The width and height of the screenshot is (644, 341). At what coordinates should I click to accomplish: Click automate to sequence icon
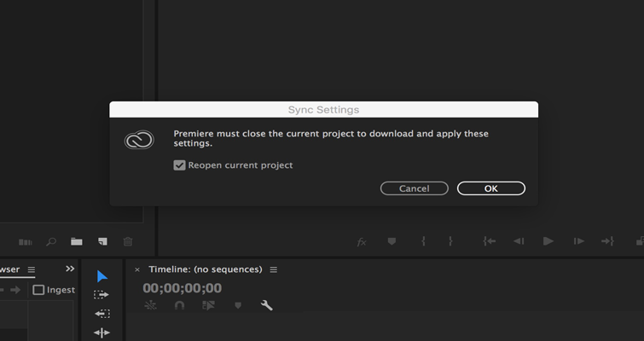click(x=26, y=242)
